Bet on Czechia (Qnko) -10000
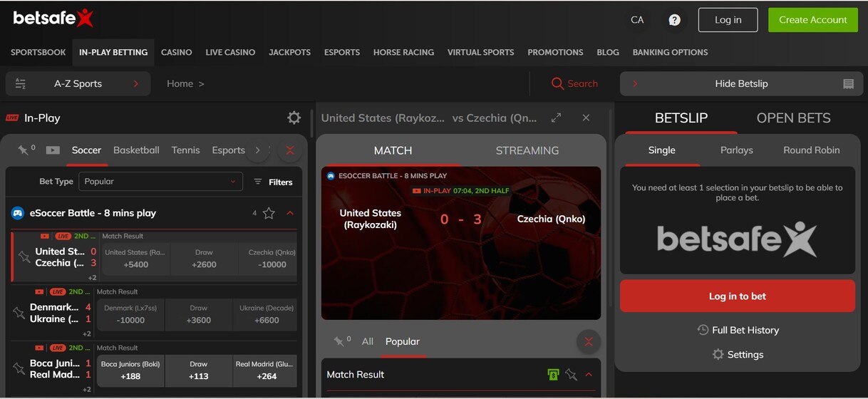This screenshot has width=868, height=399. coord(272,259)
